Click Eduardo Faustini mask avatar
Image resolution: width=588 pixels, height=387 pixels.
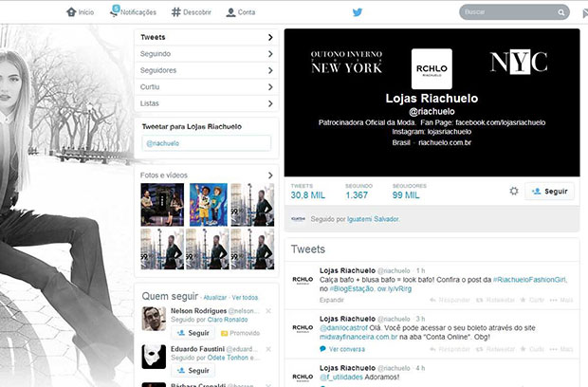pos(154,357)
